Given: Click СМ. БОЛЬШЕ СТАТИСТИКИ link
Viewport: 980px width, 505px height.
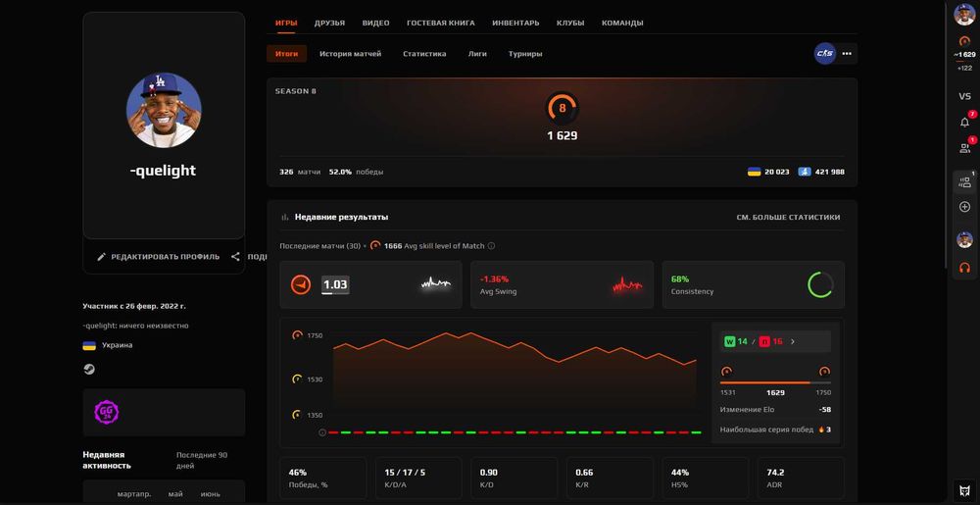Looking at the screenshot, I should tap(788, 217).
